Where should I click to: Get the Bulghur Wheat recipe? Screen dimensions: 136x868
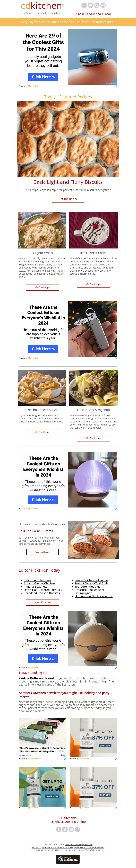click(x=42, y=287)
